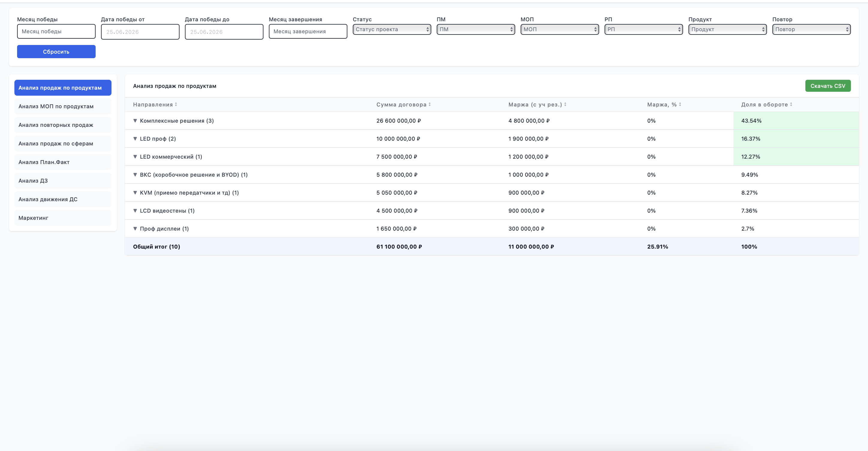Image resolution: width=868 pixels, height=451 pixels.
Task: Click the 5 800 000,00 ₽ contract sum
Action: (x=397, y=175)
